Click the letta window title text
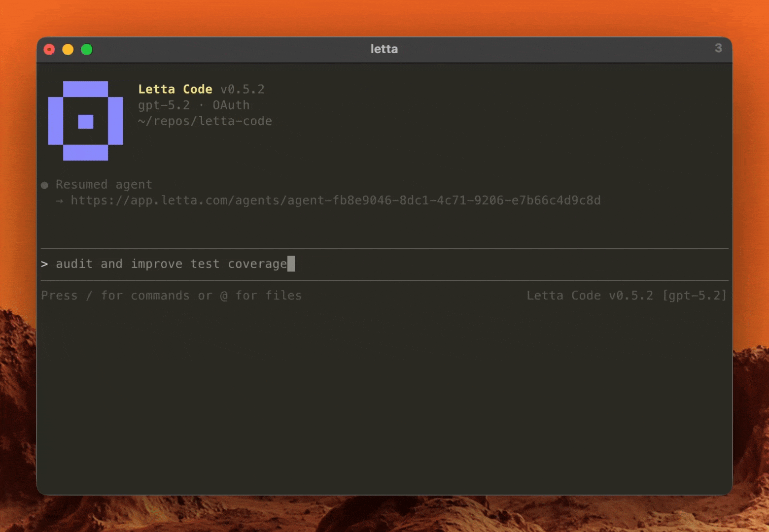769x532 pixels. 384,49
